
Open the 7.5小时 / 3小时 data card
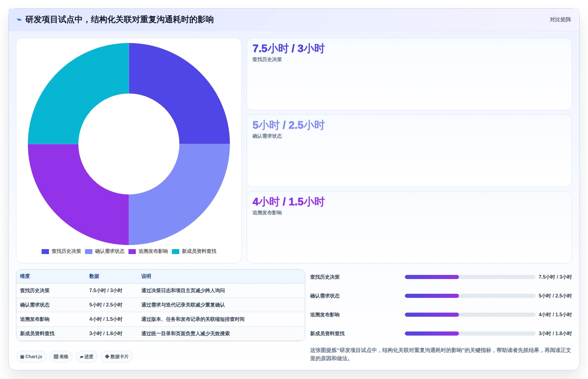[409, 74]
